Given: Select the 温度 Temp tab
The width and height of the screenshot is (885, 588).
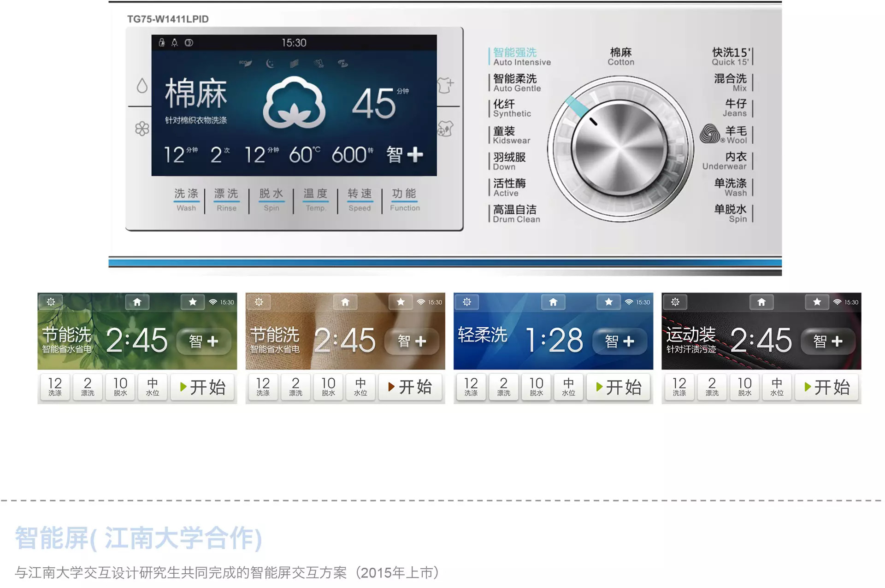Looking at the screenshot, I should click(315, 200).
